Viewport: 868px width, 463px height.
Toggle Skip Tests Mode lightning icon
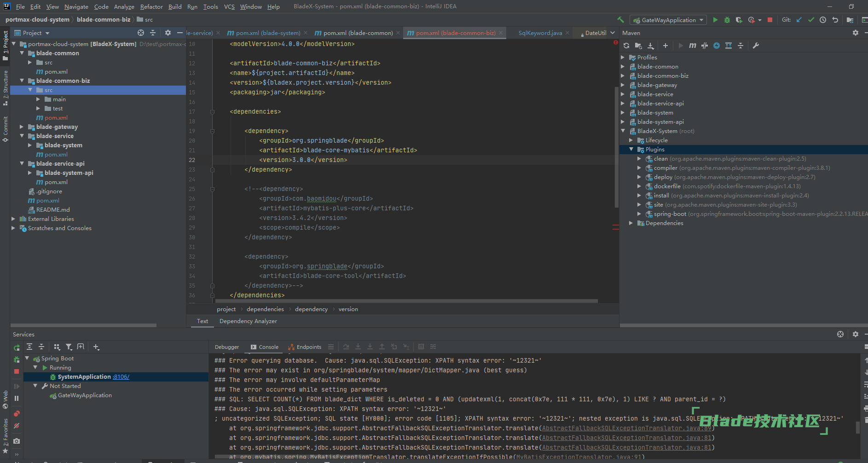[x=717, y=46]
